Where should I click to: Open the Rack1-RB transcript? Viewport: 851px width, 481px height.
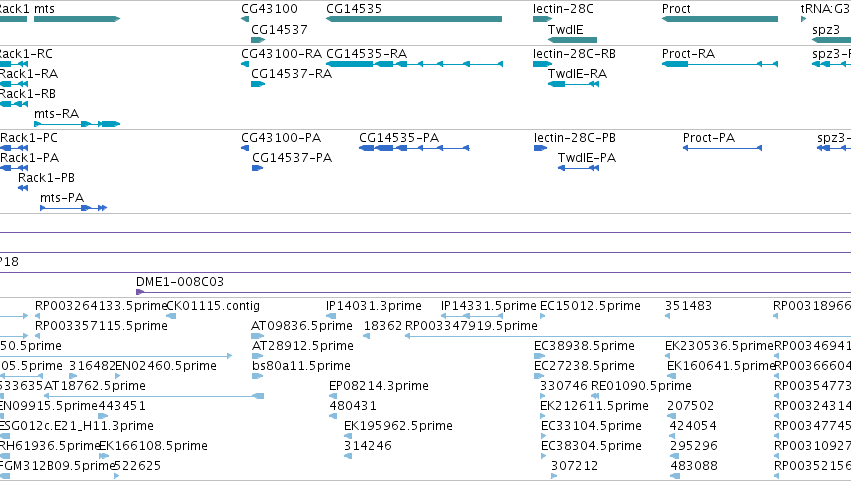pos(14,104)
